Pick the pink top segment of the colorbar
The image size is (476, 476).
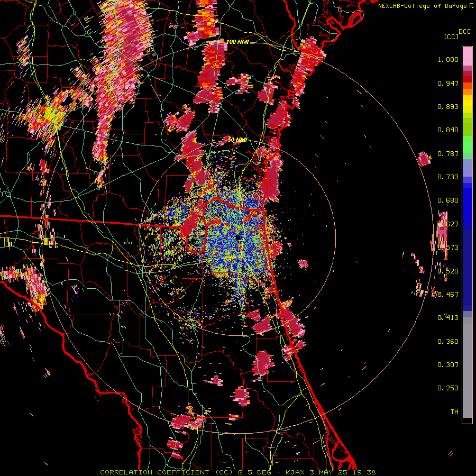[x=467, y=57]
